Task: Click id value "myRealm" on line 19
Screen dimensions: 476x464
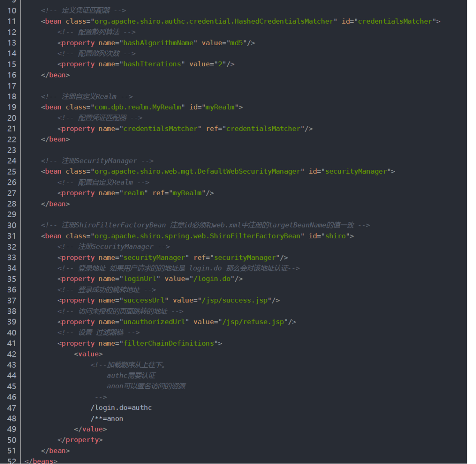Action: [x=220, y=107]
